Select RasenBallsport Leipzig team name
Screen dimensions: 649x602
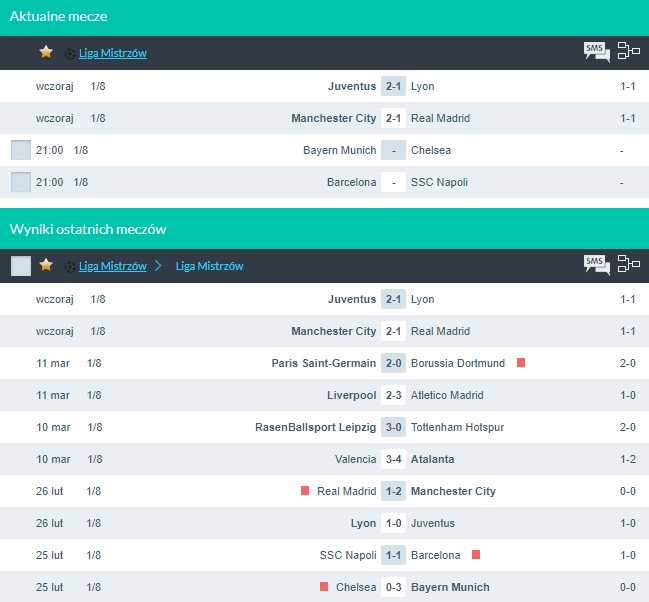click(315, 427)
